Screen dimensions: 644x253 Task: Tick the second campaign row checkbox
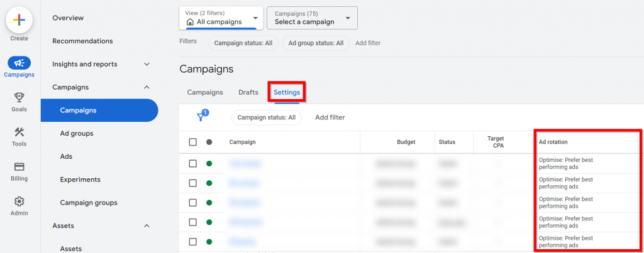click(192, 183)
